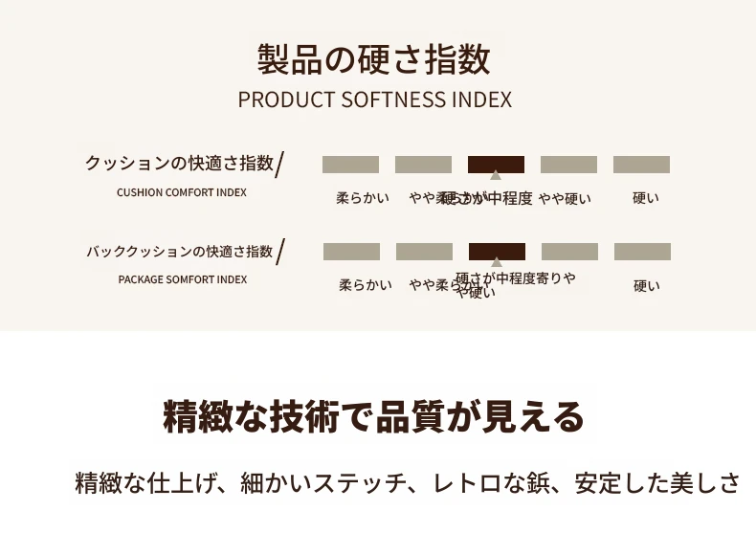Select the fourth beige bar in cushion row
The image size is (756, 533).
pyautogui.click(x=569, y=165)
